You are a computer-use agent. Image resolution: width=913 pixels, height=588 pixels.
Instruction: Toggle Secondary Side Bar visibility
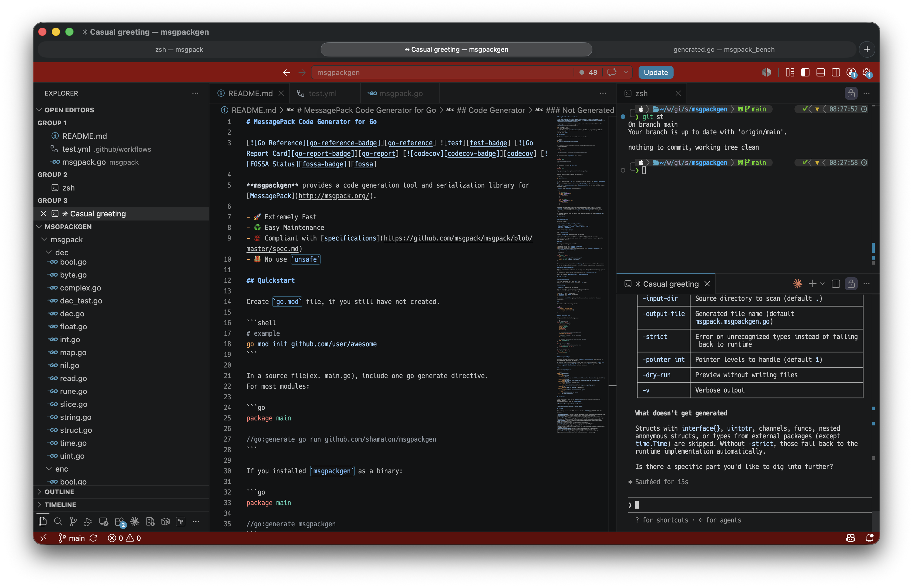tap(836, 73)
